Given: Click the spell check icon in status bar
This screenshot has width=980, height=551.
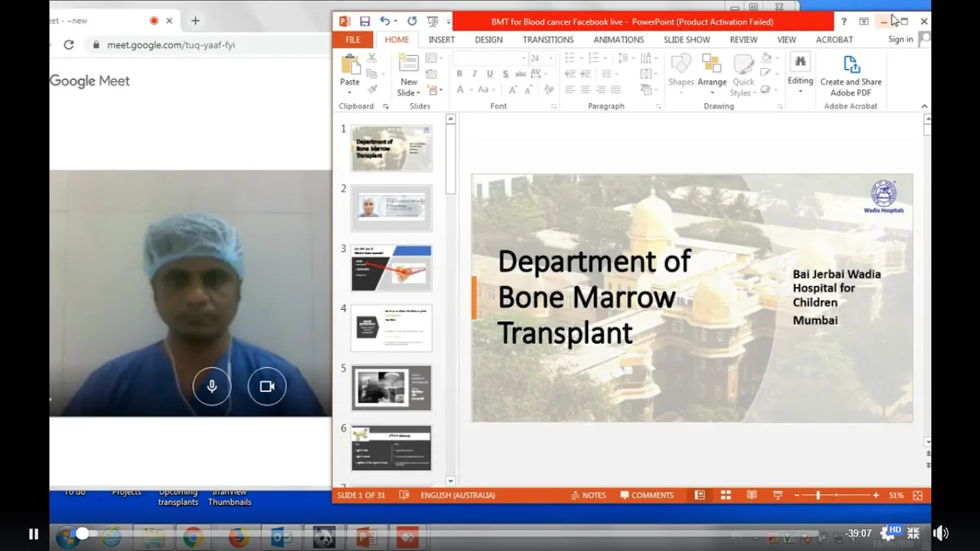Looking at the screenshot, I should pos(404,495).
